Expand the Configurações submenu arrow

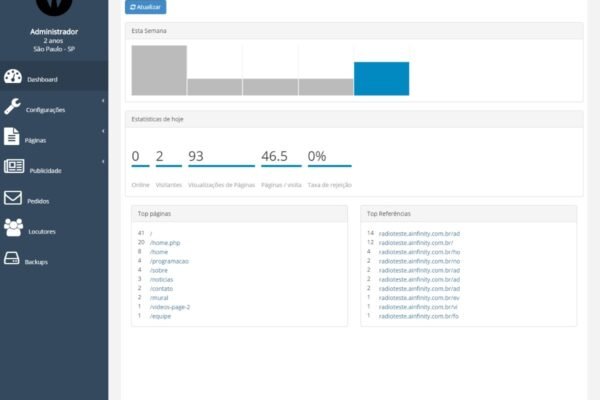click(103, 101)
